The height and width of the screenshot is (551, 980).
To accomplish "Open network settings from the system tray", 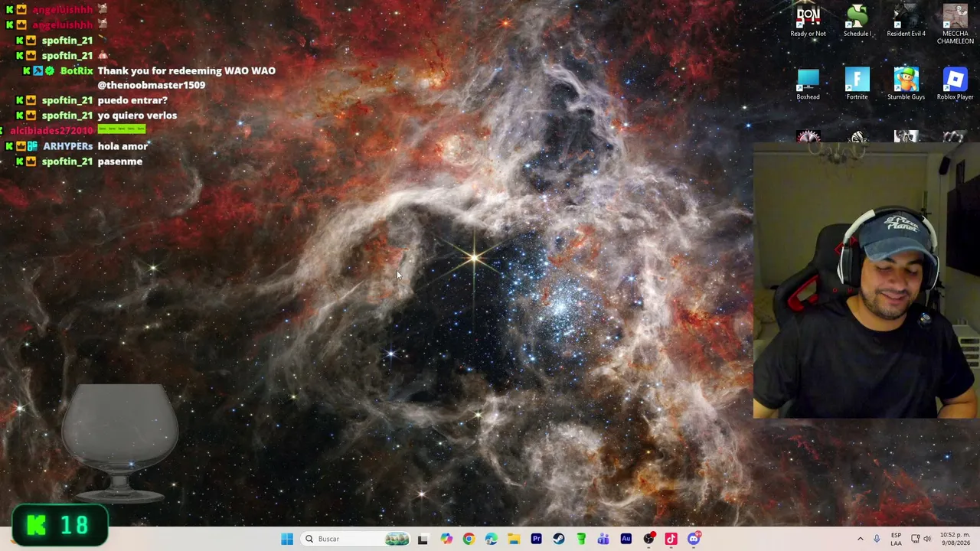I will [915, 539].
